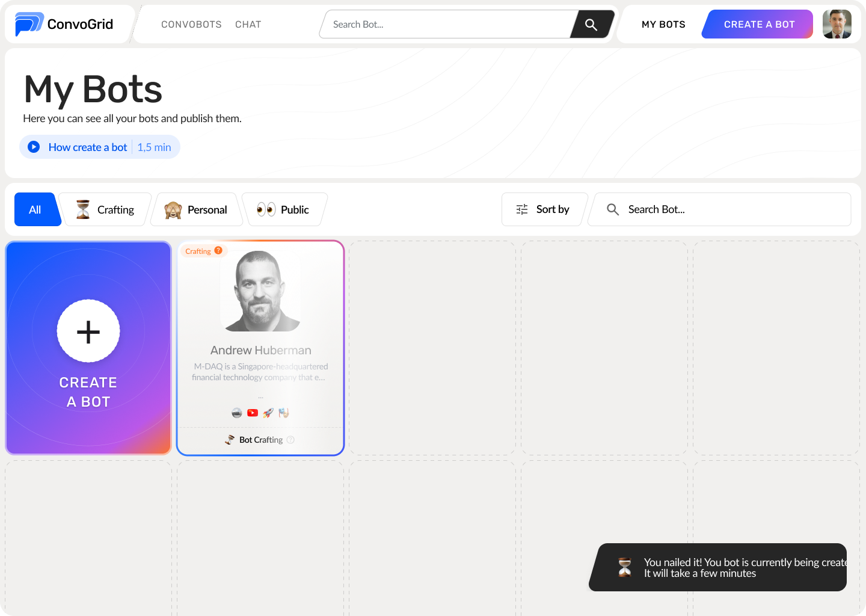The width and height of the screenshot is (866, 616).
Task: Click the CREATE A BOT header button
Action: tap(758, 24)
